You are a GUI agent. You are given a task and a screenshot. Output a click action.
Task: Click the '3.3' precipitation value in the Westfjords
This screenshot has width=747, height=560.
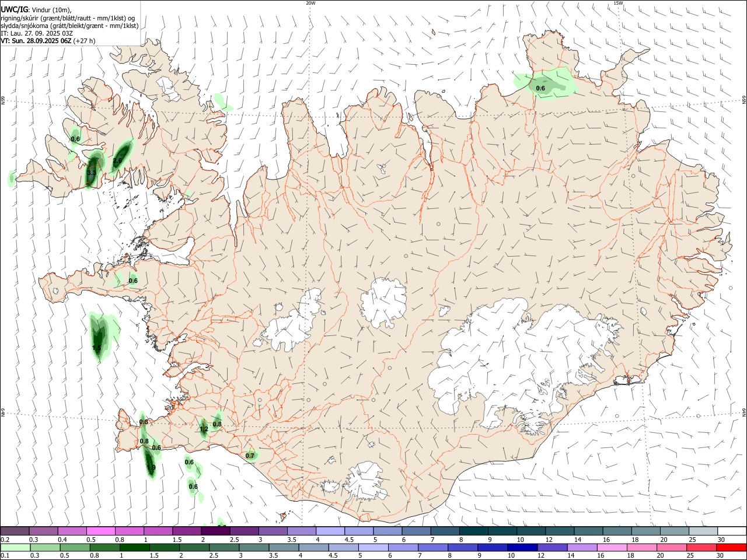click(x=92, y=173)
